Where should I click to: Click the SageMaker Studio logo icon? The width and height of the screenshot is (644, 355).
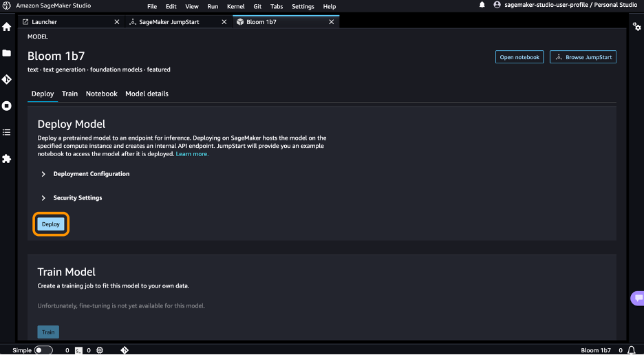[7, 6]
